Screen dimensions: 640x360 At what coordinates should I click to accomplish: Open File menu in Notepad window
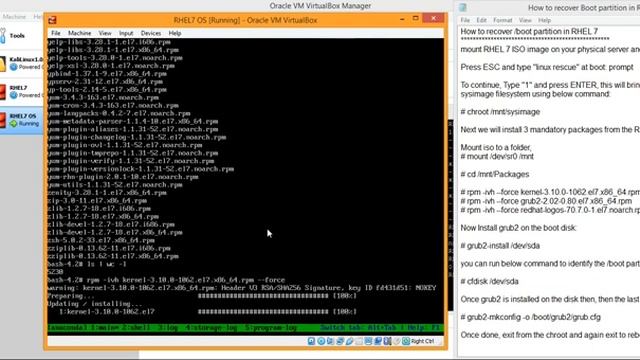pyautogui.click(x=465, y=20)
